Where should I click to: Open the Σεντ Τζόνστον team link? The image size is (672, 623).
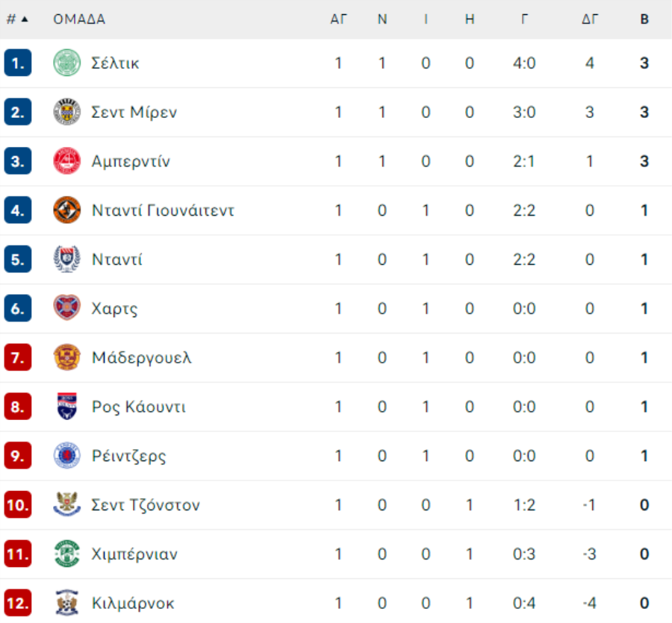click(x=146, y=505)
